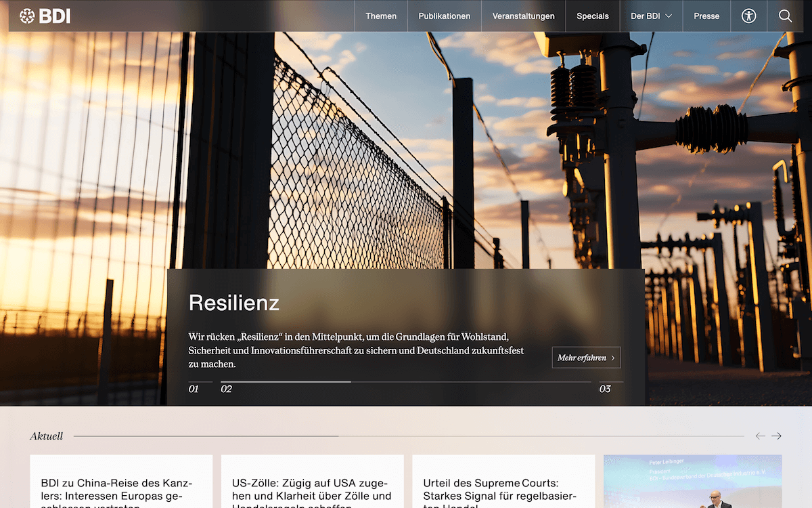Go to previous Aktuell item arrow
Screen dimensions: 812x508
coord(760,436)
